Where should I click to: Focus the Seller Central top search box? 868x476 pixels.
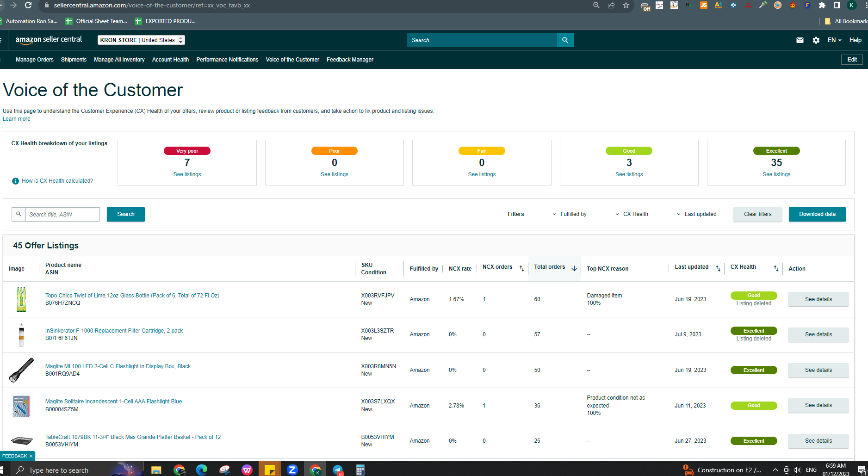(x=482, y=40)
